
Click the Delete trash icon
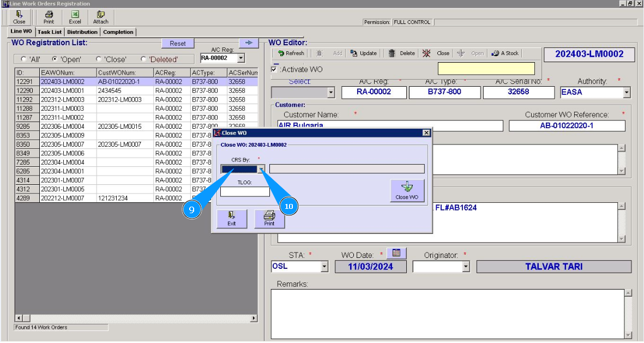[x=401, y=53]
